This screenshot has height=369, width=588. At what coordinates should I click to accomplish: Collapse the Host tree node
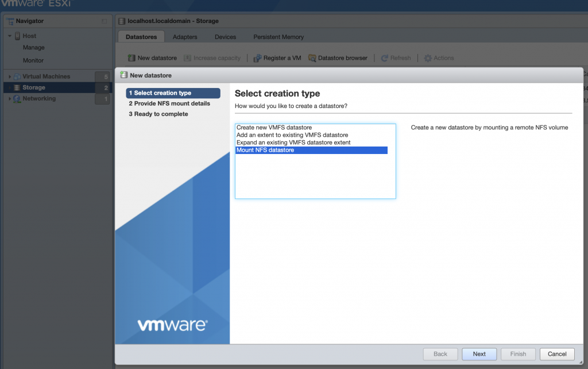click(x=10, y=36)
